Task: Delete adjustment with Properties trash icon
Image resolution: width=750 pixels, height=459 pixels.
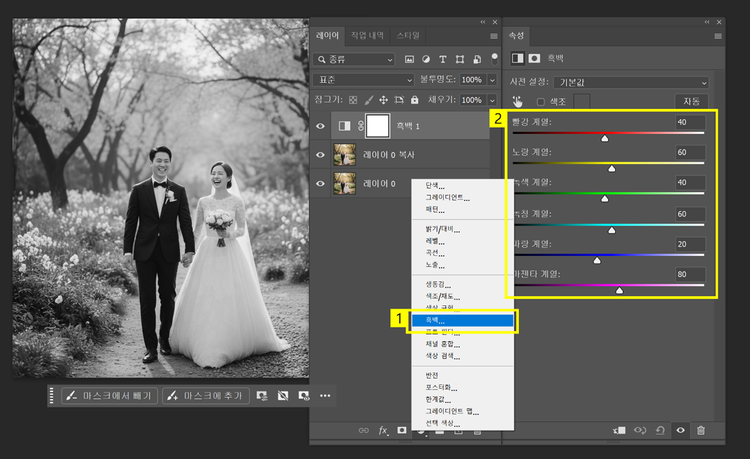Action: point(700,430)
